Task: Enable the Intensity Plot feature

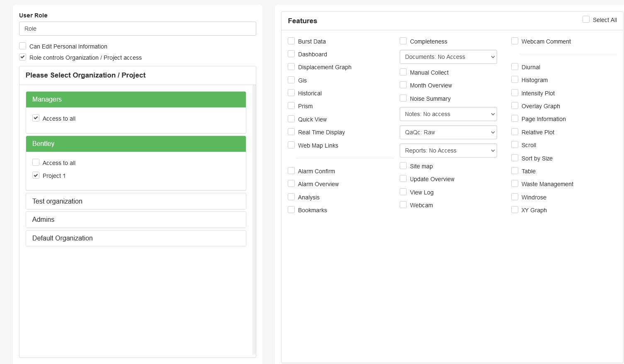Action: click(x=515, y=93)
